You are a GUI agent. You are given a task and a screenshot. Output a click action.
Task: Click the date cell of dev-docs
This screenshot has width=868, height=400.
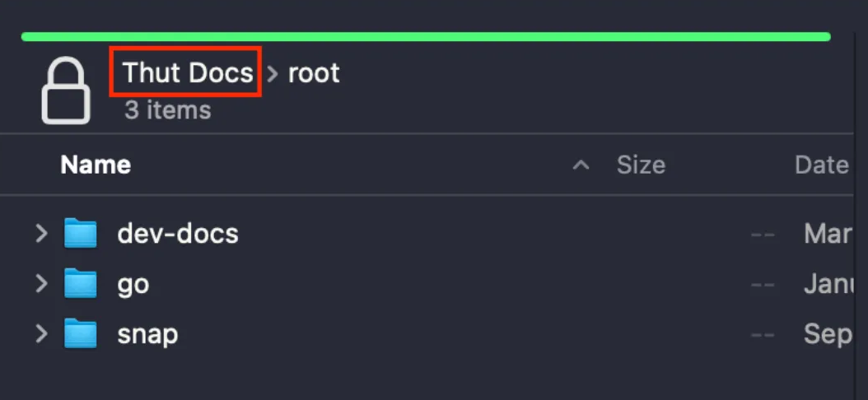pyautogui.click(x=827, y=234)
